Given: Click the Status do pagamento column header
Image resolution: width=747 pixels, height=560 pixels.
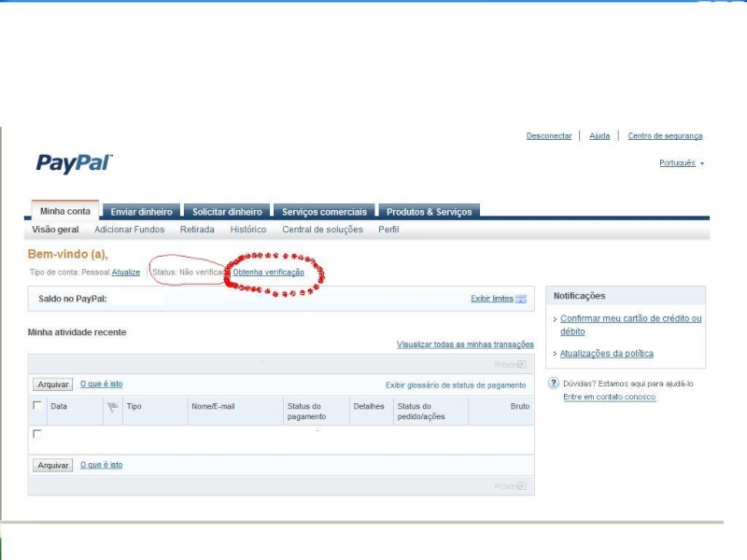Looking at the screenshot, I should click(x=306, y=412).
